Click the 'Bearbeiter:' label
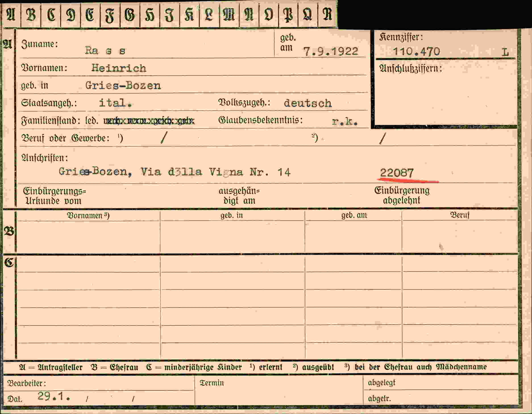This screenshot has width=532, height=414. coord(27,383)
